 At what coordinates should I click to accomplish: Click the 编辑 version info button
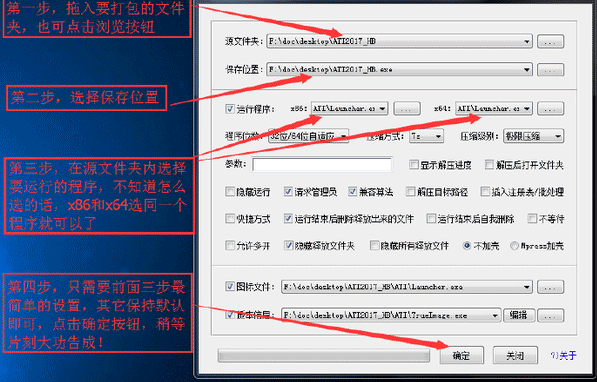pyautogui.click(x=519, y=315)
